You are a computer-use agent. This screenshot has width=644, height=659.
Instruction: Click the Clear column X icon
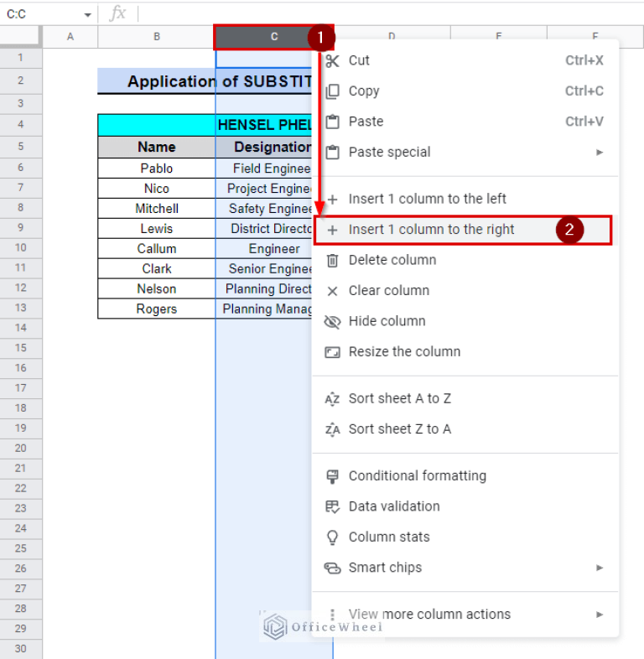click(332, 291)
